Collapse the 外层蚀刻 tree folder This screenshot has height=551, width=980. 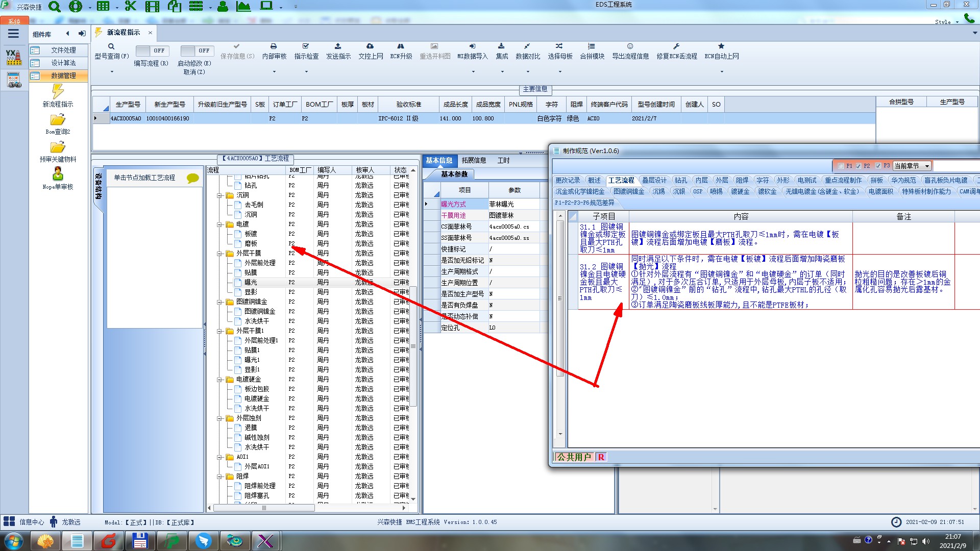click(219, 418)
